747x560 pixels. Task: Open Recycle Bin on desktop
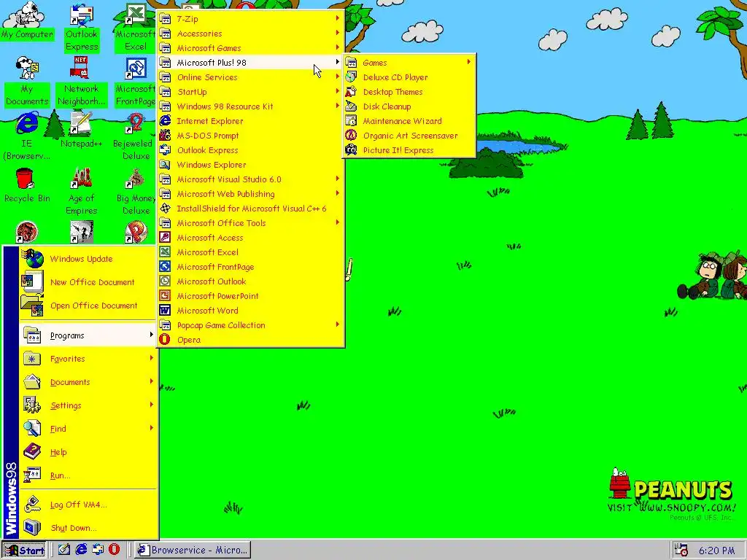(27, 184)
